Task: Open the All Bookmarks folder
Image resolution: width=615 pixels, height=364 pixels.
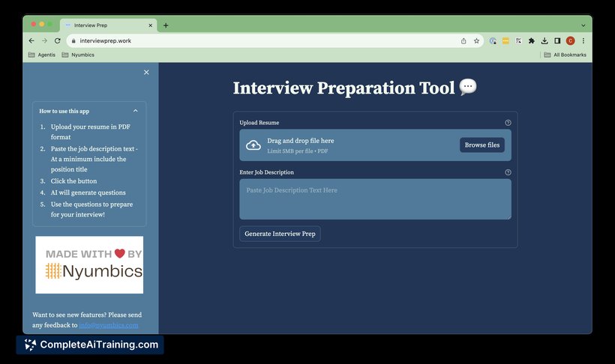Action: (565, 55)
